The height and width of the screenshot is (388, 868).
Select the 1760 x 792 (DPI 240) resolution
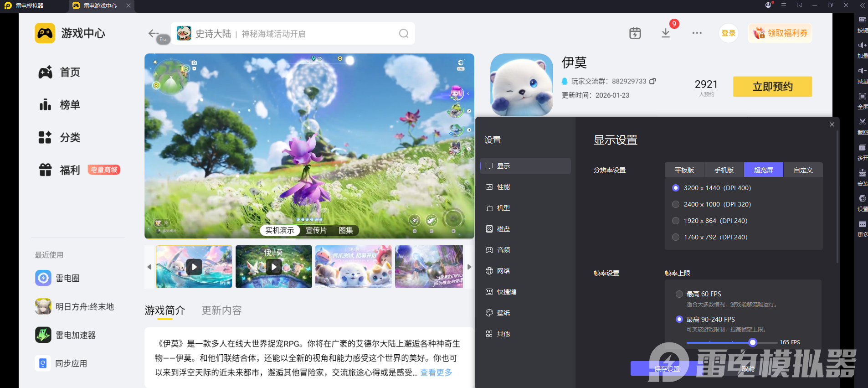tap(710, 237)
